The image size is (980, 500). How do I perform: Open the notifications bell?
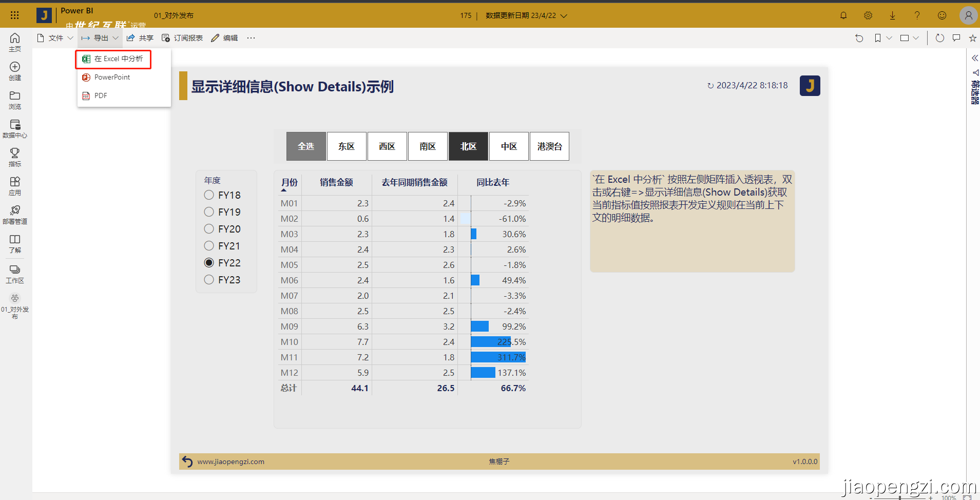pos(843,15)
